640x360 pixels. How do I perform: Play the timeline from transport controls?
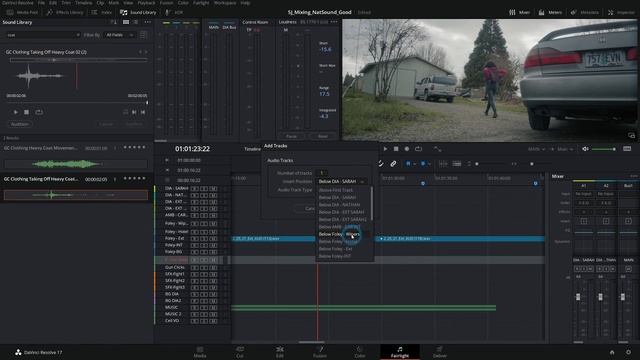click(x=385, y=149)
